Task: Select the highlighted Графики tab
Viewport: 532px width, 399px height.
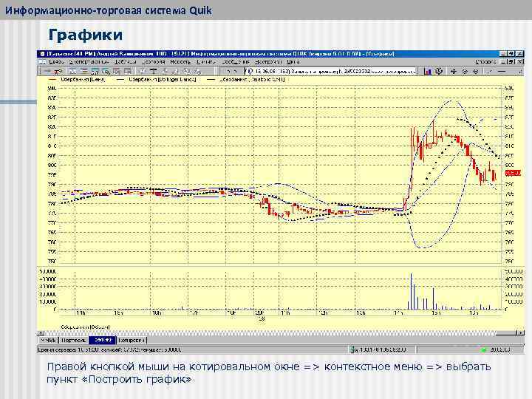Action: [103, 340]
